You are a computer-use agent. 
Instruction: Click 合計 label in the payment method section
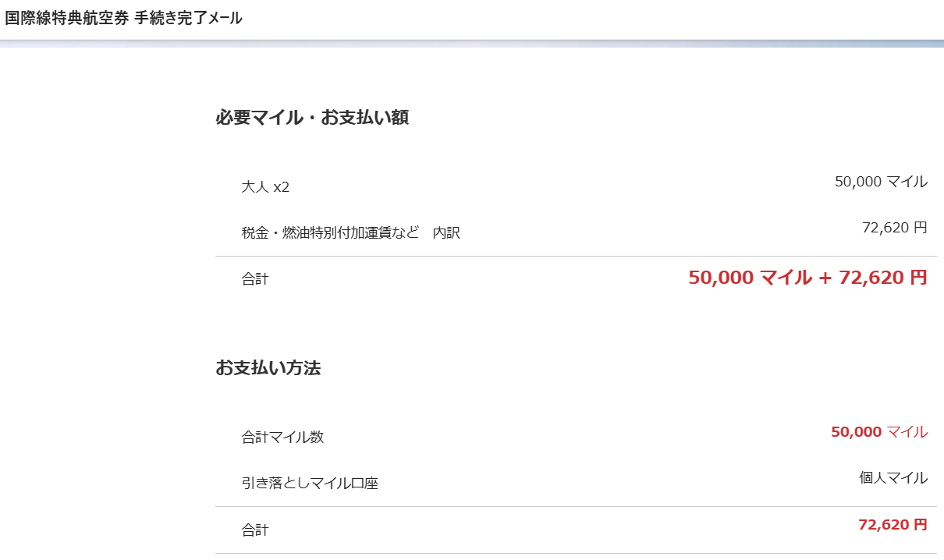[x=255, y=530]
